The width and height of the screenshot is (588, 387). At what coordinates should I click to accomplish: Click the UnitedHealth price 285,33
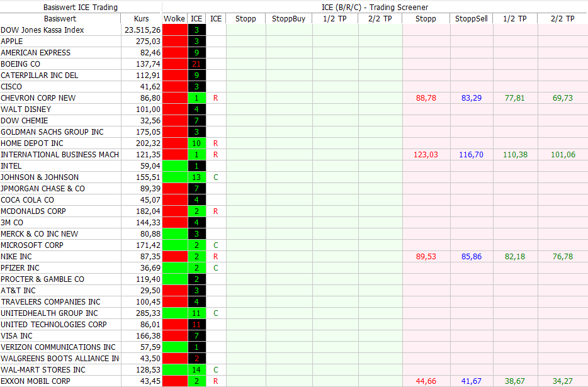coord(148,313)
